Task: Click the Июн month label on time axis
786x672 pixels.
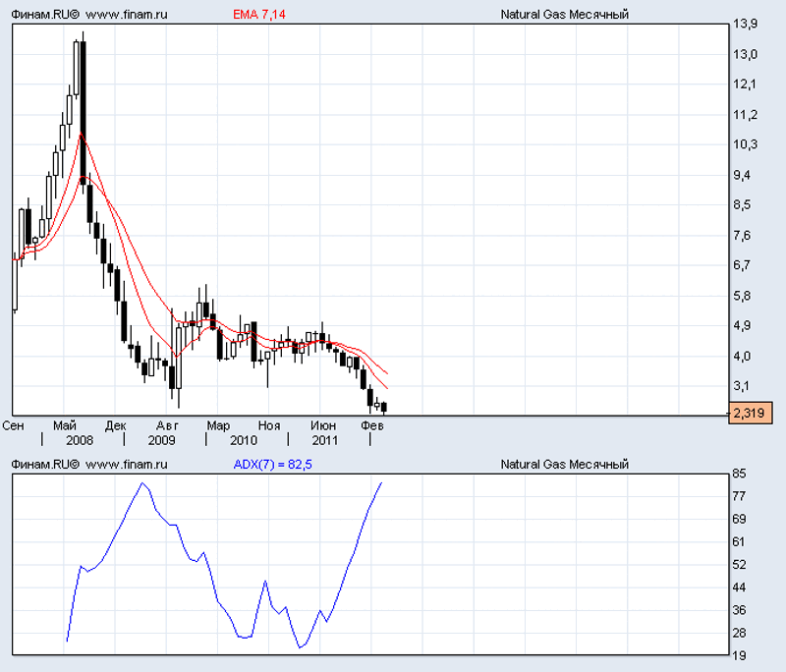Action: click(x=323, y=426)
